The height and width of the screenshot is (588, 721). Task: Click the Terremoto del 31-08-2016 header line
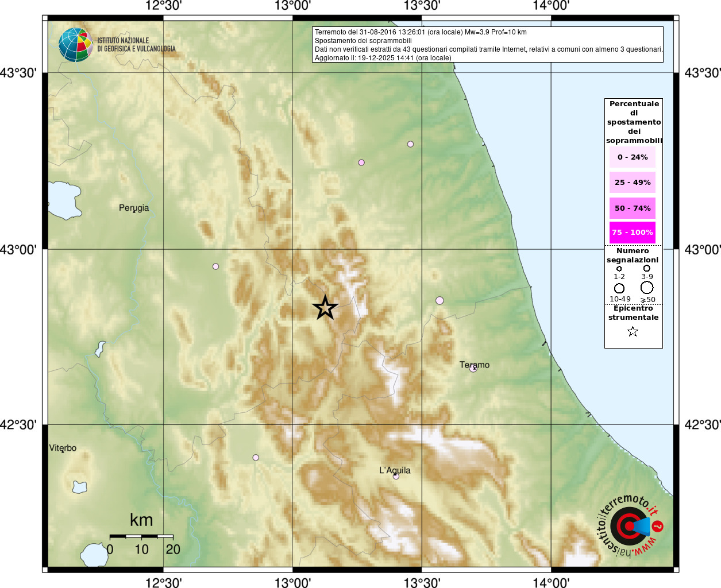pos(421,32)
